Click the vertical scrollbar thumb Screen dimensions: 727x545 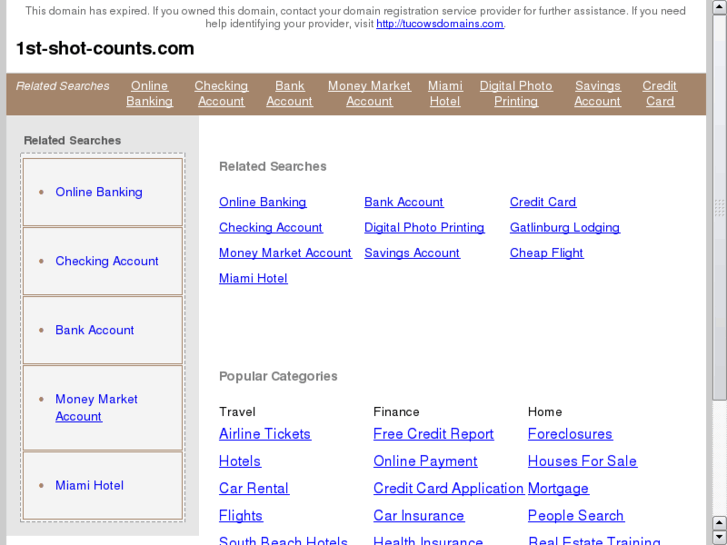coord(719,206)
